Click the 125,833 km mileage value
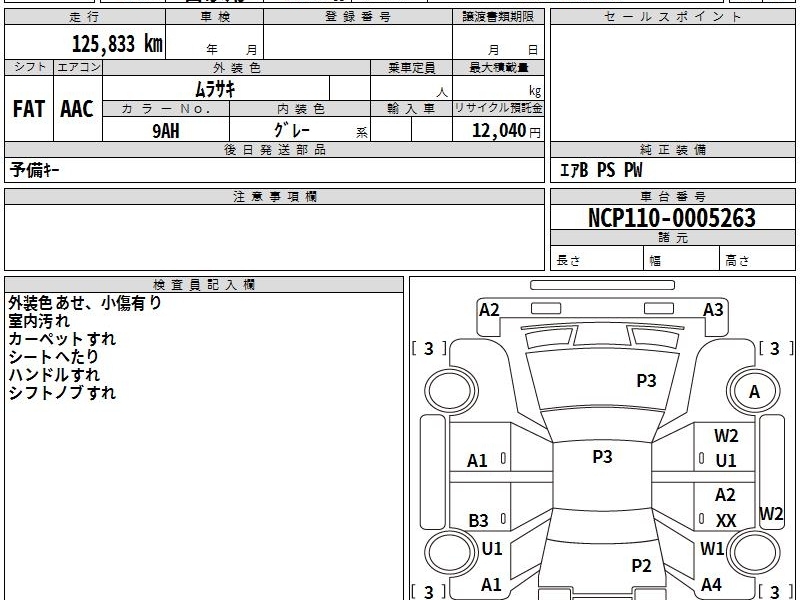 click(117, 43)
